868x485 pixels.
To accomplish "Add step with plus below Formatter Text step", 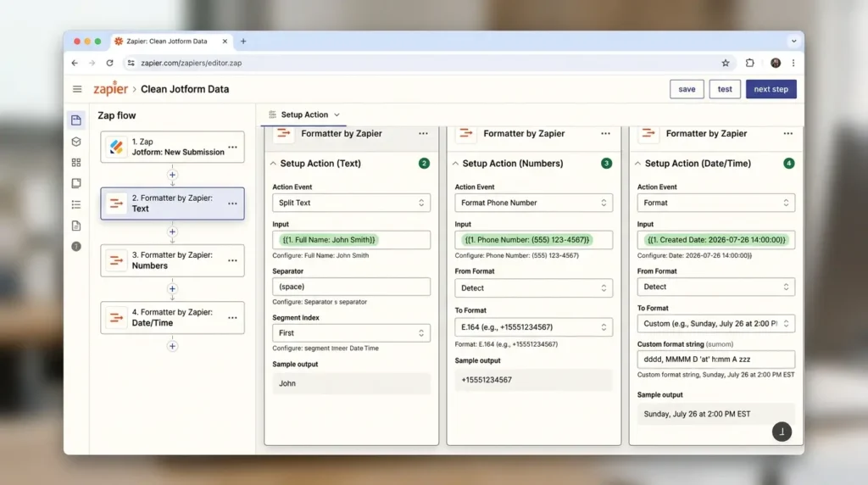I will 172,232.
